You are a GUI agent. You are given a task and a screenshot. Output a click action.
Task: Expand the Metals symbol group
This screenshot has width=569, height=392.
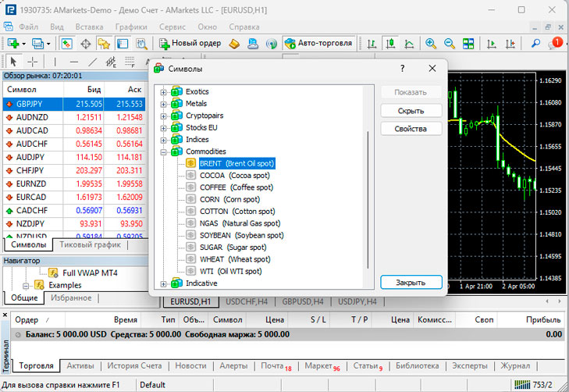(164, 104)
